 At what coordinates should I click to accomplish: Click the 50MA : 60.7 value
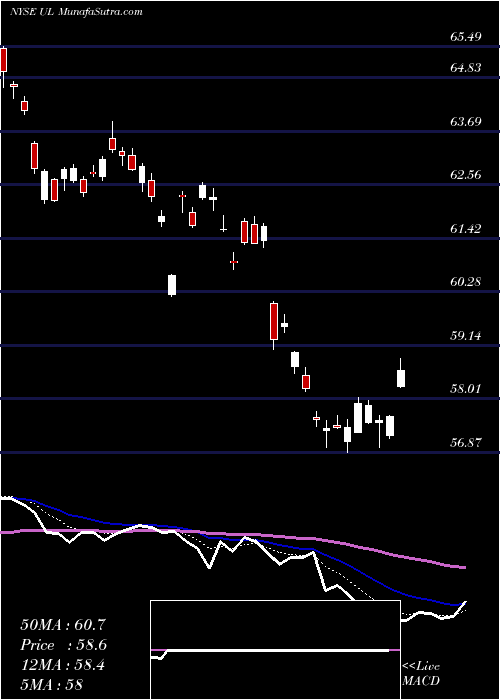pos(63,625)
